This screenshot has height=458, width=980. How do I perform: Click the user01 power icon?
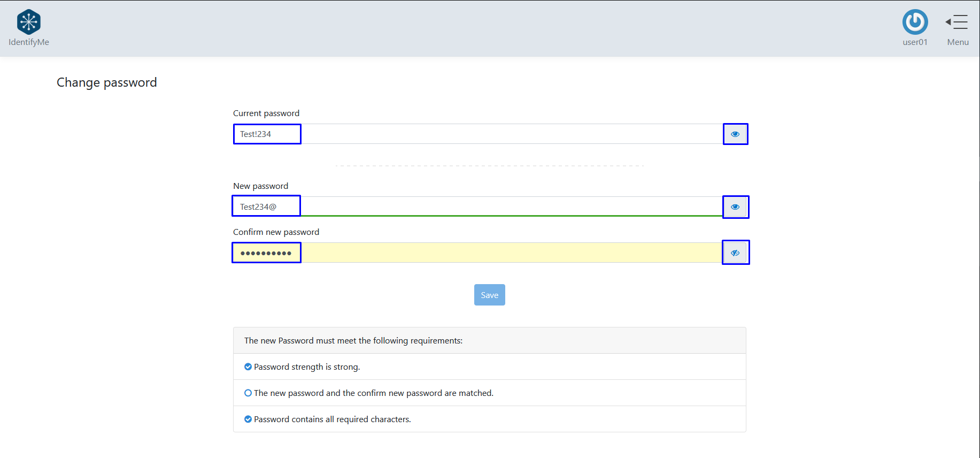[x=915, y=22]
